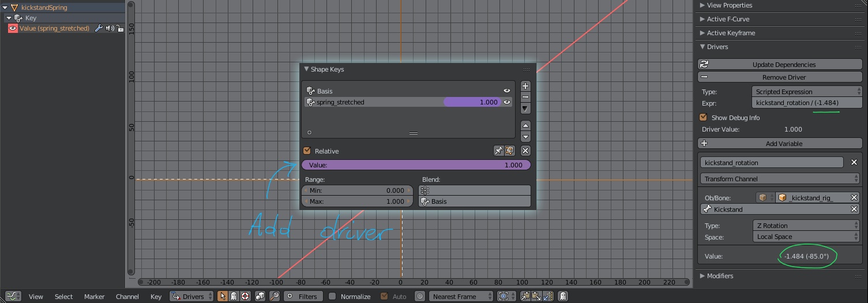Open the Scripted Expression type dropdown

tap(807, 91)
